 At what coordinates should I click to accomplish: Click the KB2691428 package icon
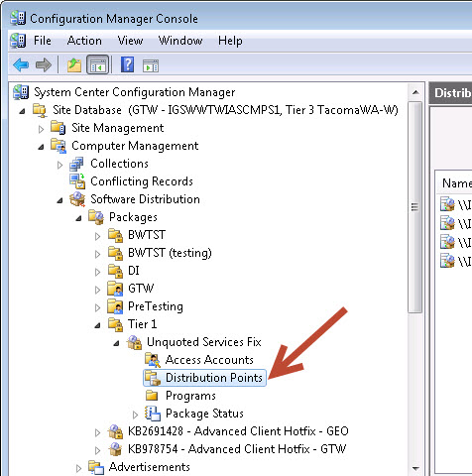(x=115, y=431)
